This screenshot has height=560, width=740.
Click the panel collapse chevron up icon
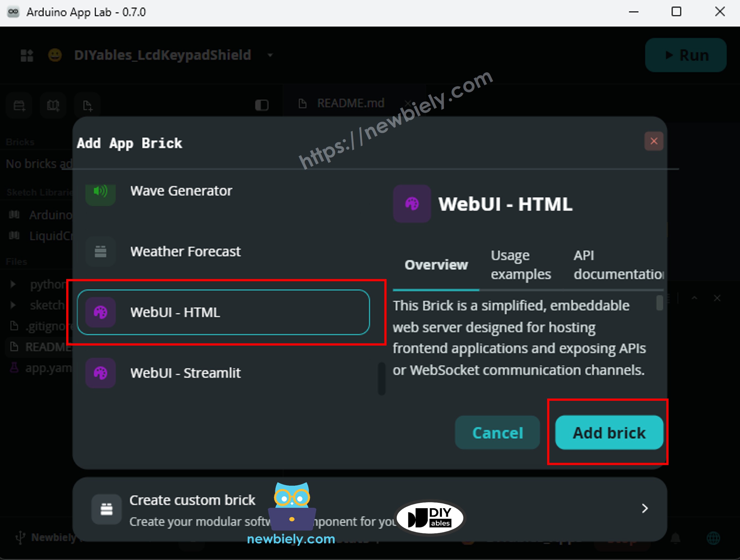point(694,298)
